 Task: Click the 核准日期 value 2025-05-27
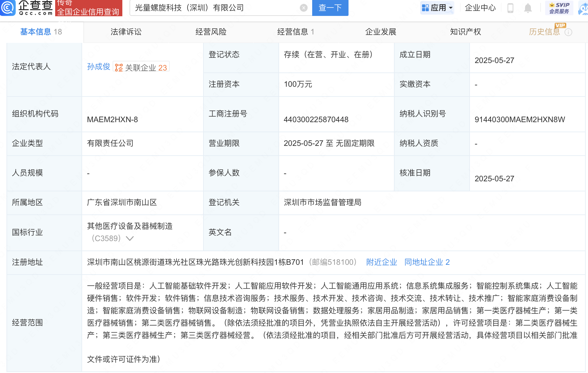(x=495, y=179)
